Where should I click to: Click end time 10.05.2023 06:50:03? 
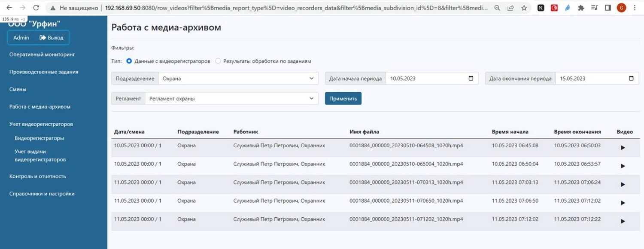(577, 146)
